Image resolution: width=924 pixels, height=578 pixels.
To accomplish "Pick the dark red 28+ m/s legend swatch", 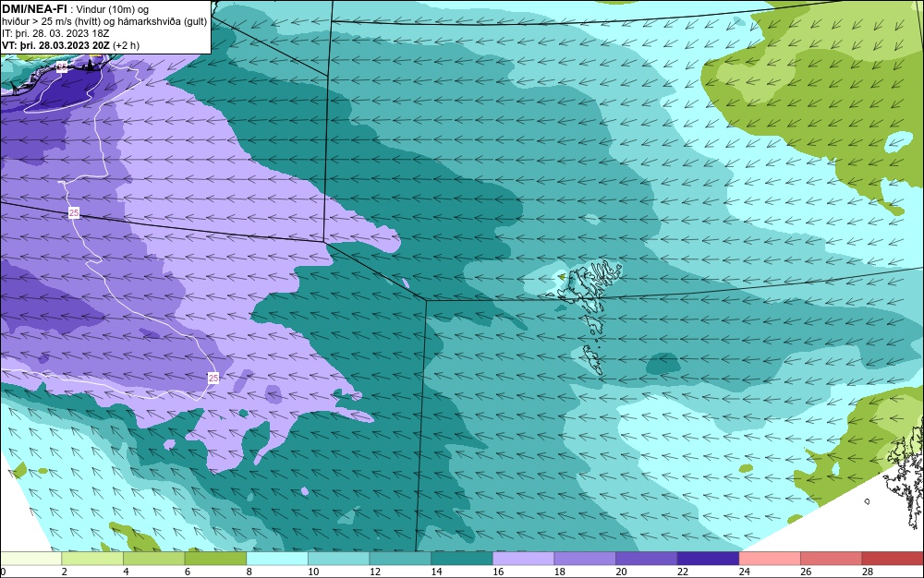I will [x=893, y=559].
